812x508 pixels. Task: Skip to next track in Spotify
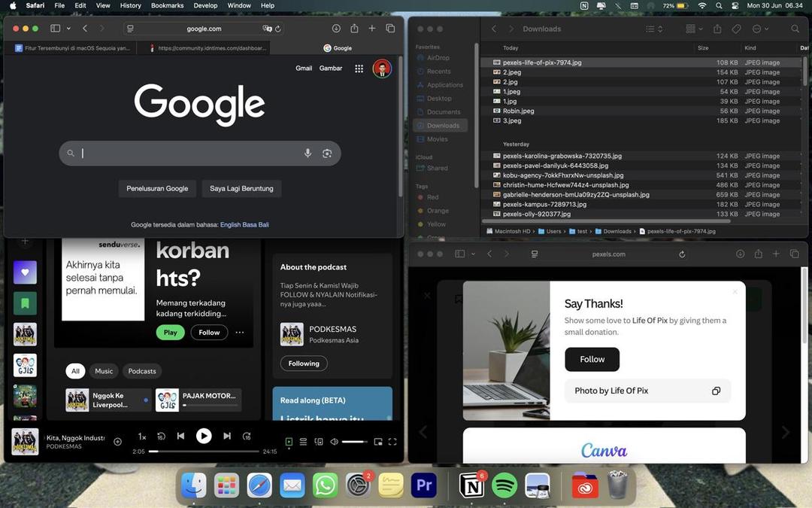pos(227,436)
